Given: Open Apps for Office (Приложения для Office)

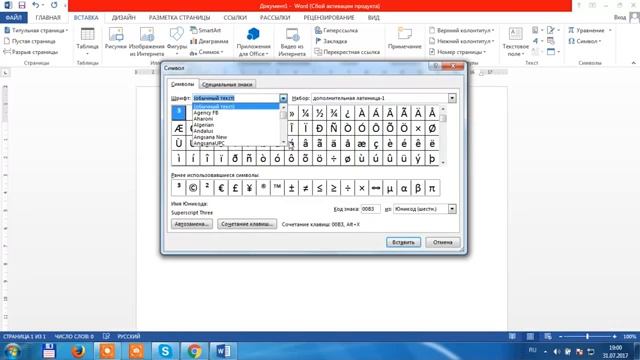Looking at the screenshot, I should [253, 41].
